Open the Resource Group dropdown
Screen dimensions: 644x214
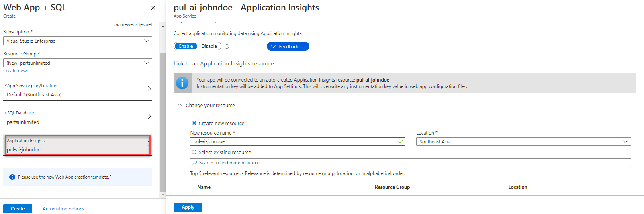78,63
